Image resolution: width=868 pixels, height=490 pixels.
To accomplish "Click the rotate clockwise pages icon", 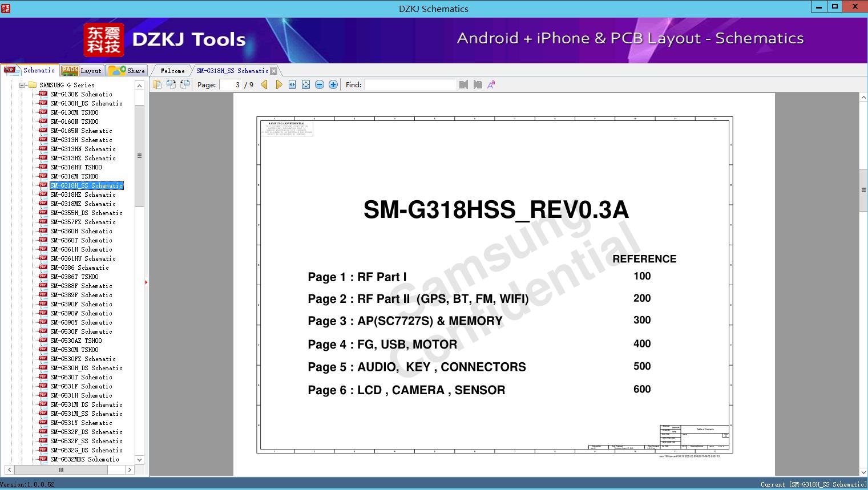I will pos(171,84).
